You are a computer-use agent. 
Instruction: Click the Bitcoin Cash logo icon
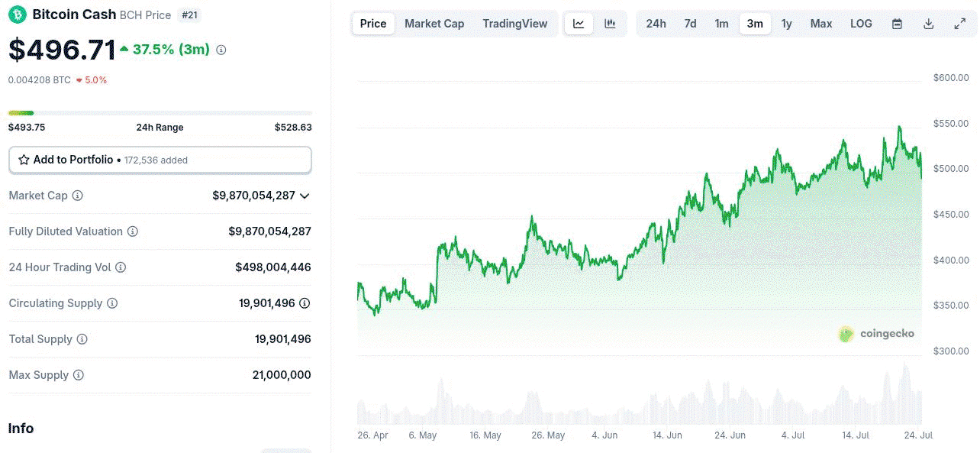(17, 15)
